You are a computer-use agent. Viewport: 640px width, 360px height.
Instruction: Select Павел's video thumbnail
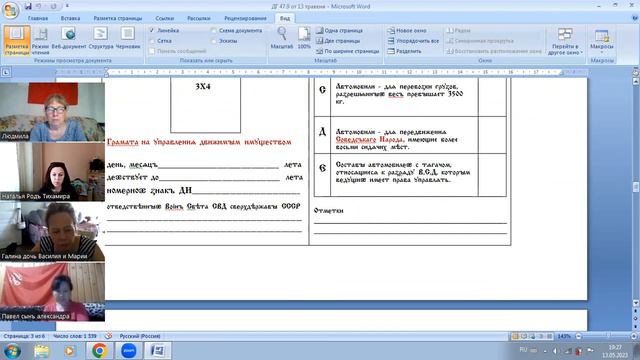(52, 291)
